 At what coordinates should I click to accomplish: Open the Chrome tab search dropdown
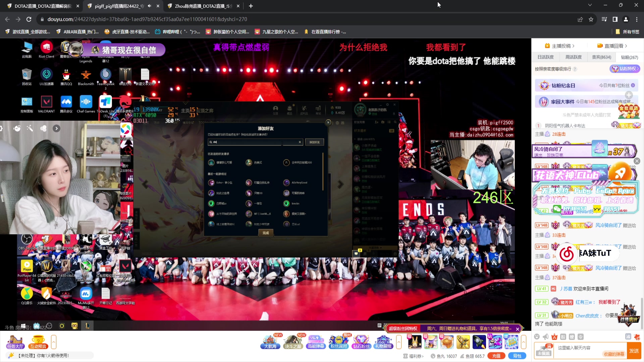click(x=590, y=5)
